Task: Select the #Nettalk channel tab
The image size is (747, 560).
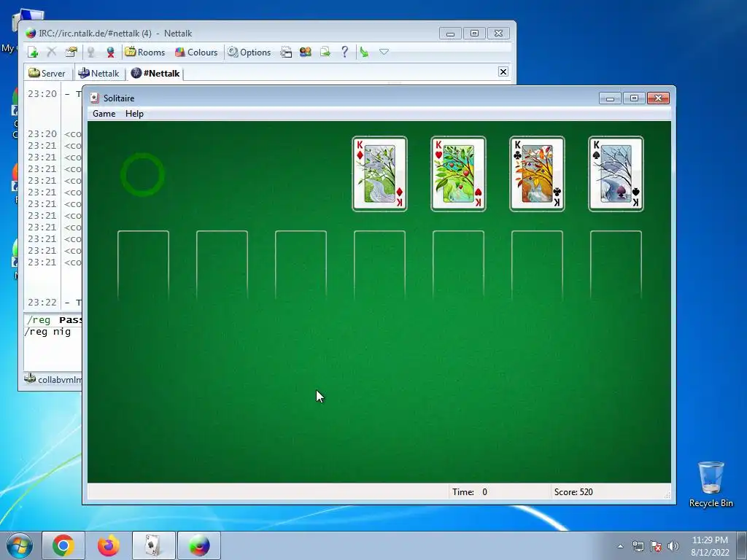Action: (x=156, y=74)
